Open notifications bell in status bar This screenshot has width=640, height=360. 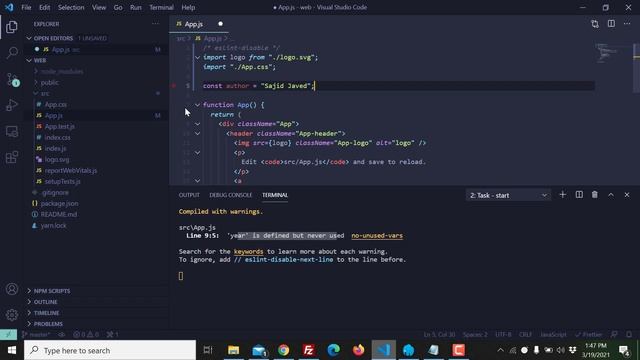[629, 334]
